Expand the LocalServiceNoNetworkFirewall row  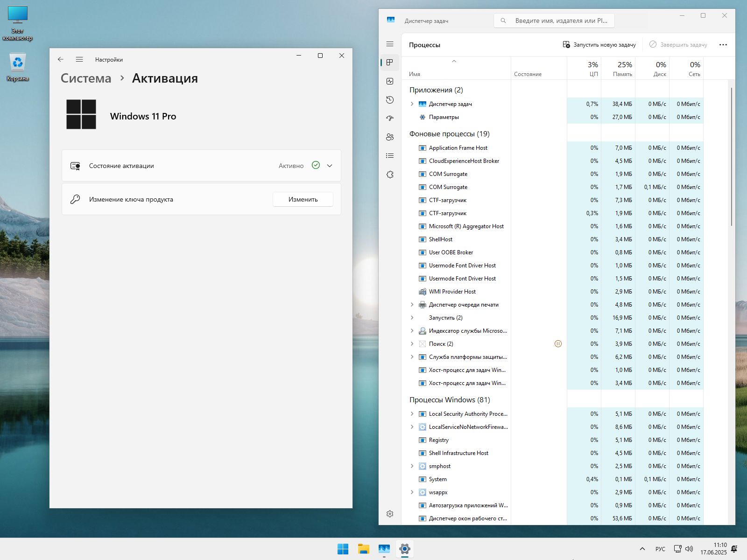(412, 427)
